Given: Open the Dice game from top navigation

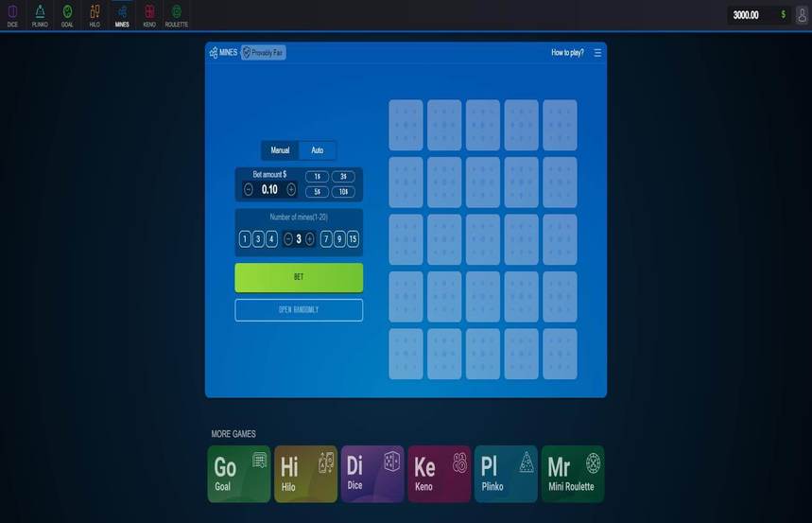Looking at the screenshot, I should coord(12,15).
